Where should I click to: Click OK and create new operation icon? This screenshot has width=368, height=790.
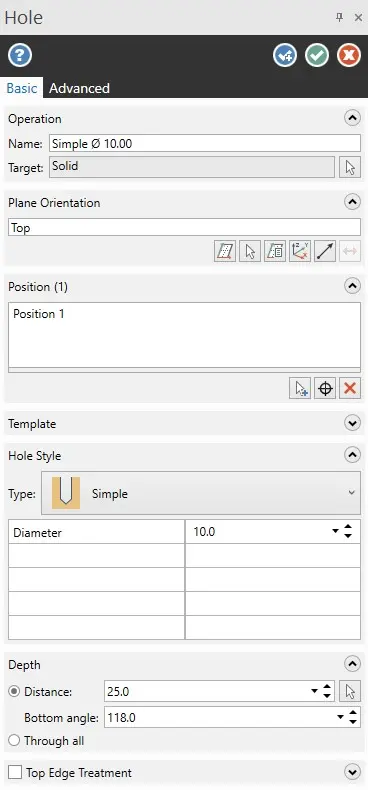click(285, 55)
